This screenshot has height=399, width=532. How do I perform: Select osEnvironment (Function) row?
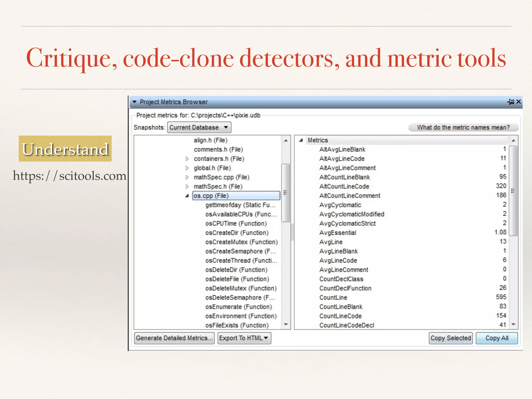[x=241, y=316]
